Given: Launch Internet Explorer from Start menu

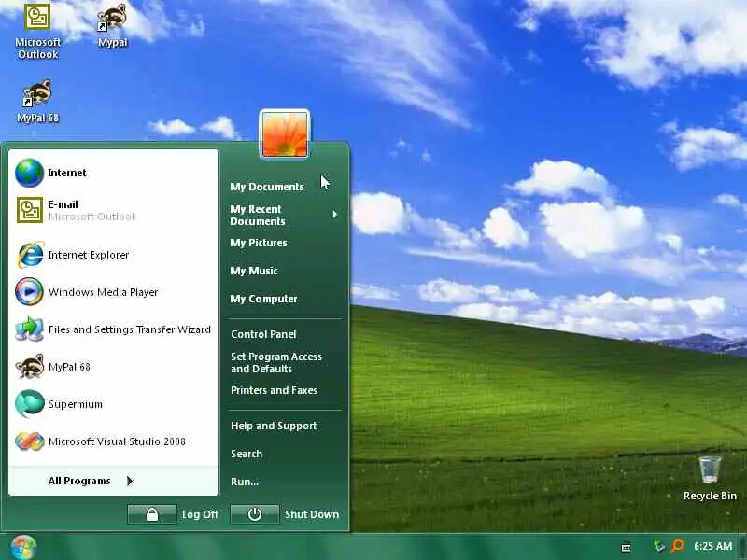Looking at the screenshot, I should click(x=113, y=255).
